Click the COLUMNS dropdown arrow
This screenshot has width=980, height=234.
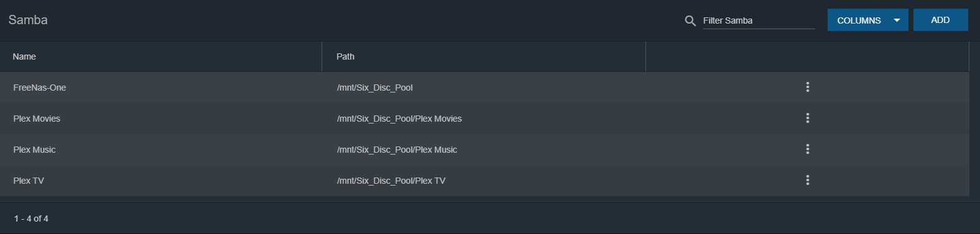click(x=897, y=20)
